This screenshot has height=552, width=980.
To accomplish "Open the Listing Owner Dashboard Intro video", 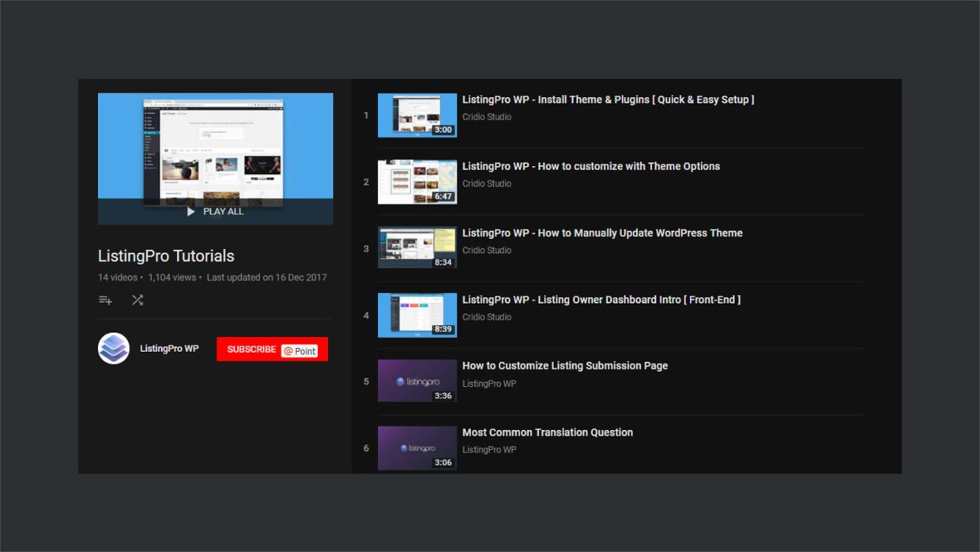I will (601, 299).
